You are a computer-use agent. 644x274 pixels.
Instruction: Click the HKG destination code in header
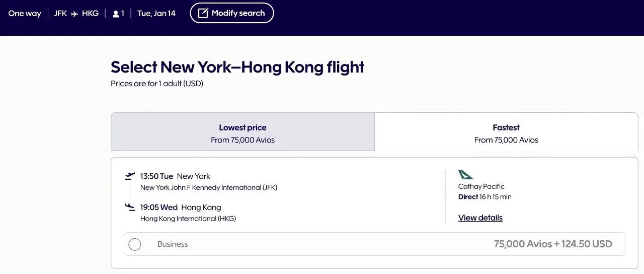tap(90, 14)
